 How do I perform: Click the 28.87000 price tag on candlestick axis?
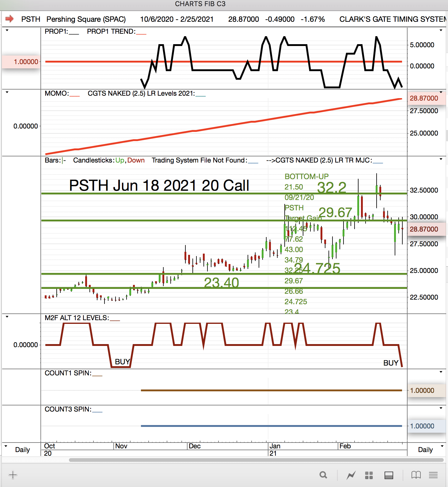click(426, 229)
